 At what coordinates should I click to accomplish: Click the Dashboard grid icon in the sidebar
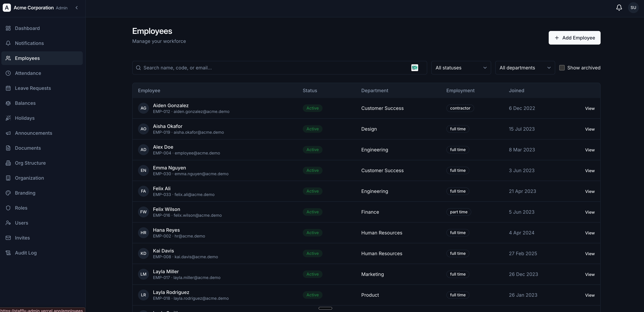(8, 28)
